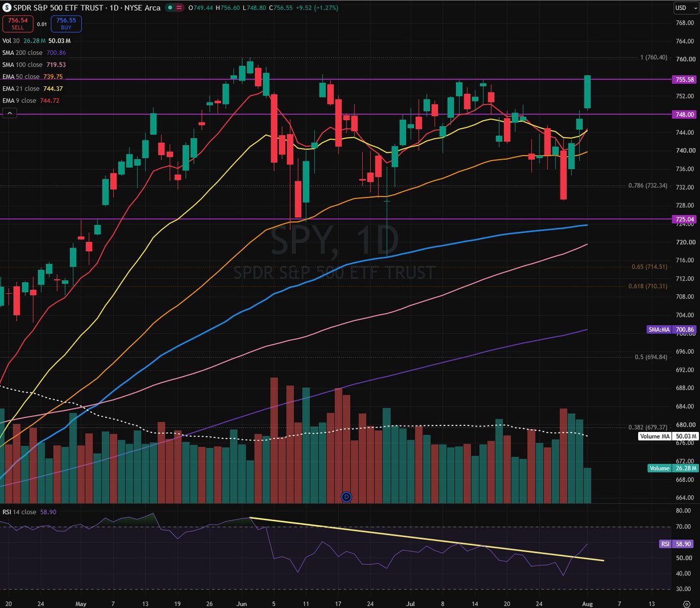The image size is (700, 608).
Task: Select the EMA 21 close indicator legend
Action: coord(32,89)
